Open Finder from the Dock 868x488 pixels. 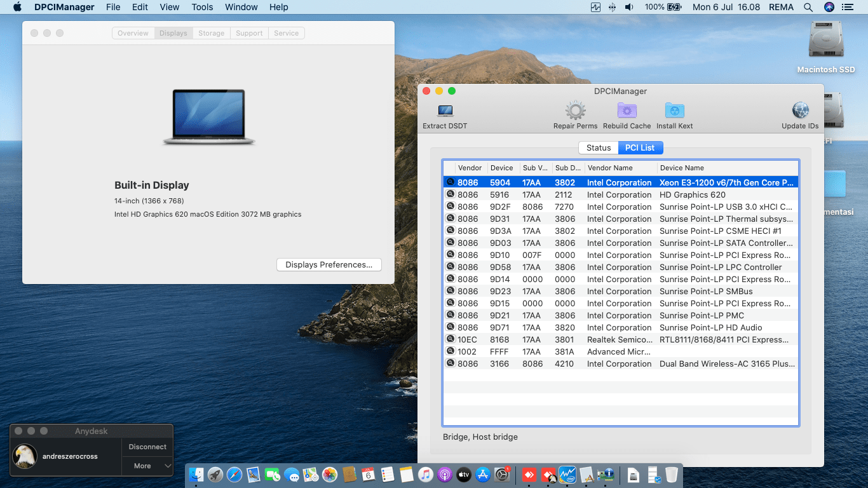[196, 474]
